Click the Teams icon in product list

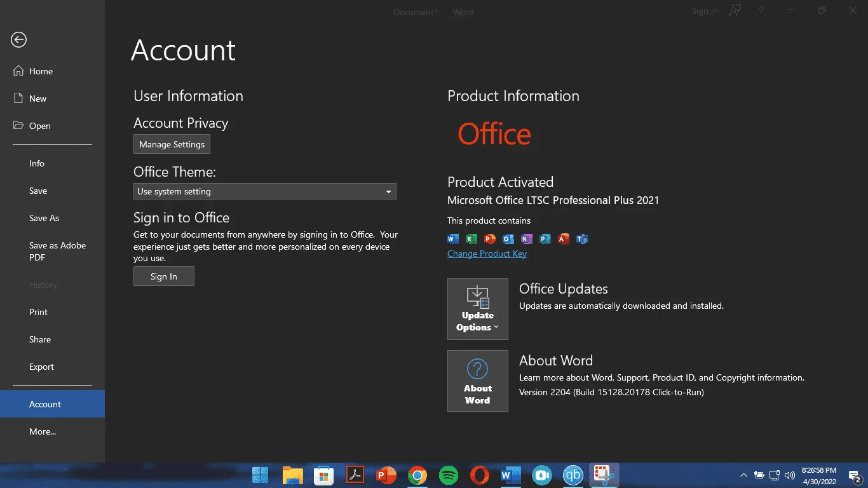click(x=581, y=239)
